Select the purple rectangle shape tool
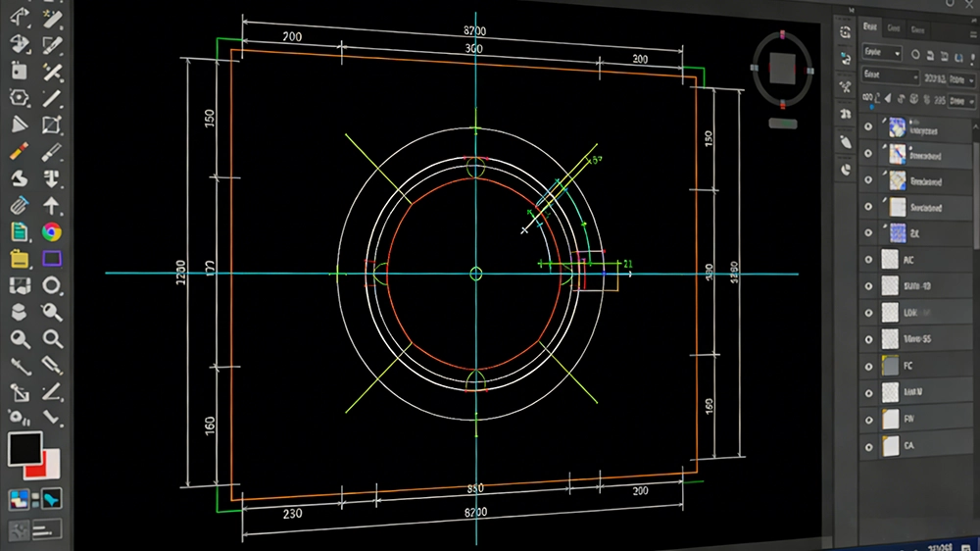980x551 pixels. coord(52,259)
